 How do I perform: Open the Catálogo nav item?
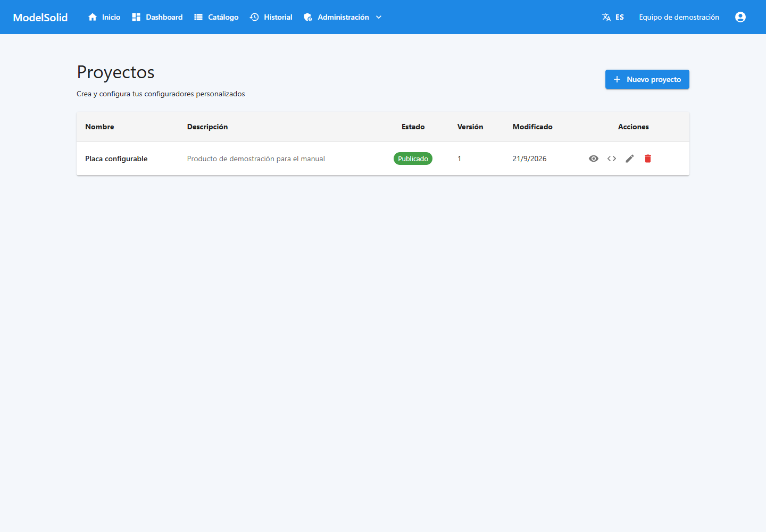[x=217, y=17]
